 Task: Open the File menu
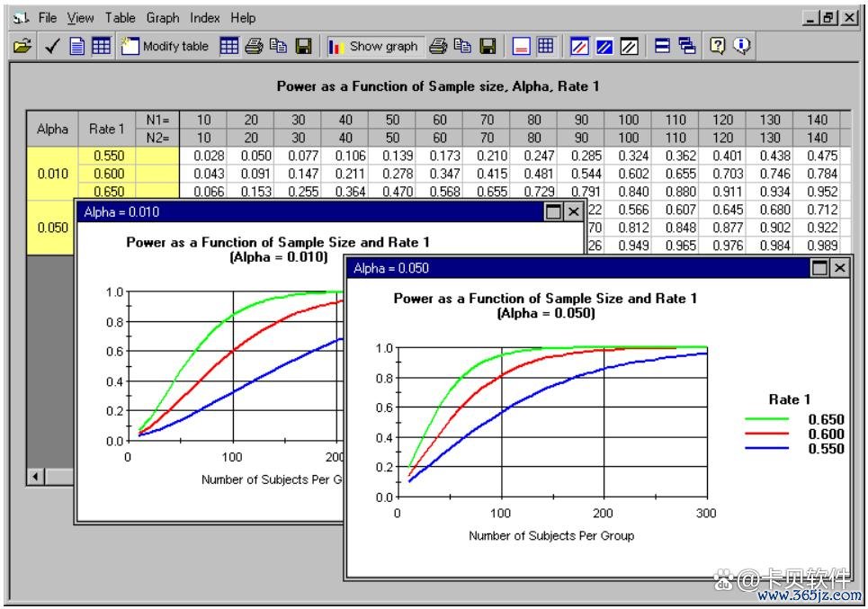(47, 18)
